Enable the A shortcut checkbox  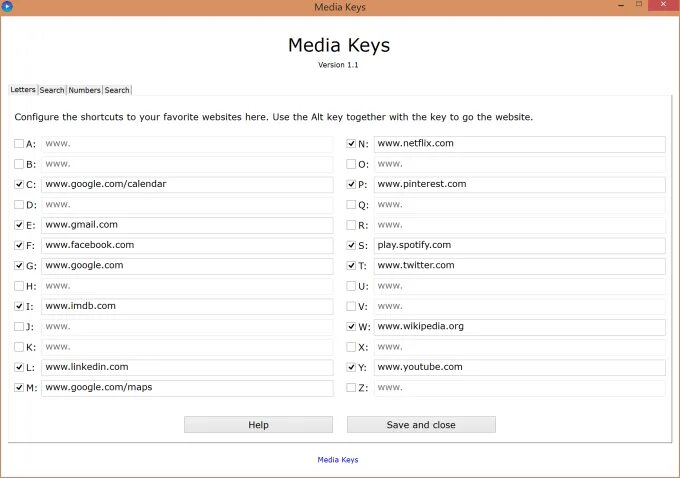tap(19, 144)
